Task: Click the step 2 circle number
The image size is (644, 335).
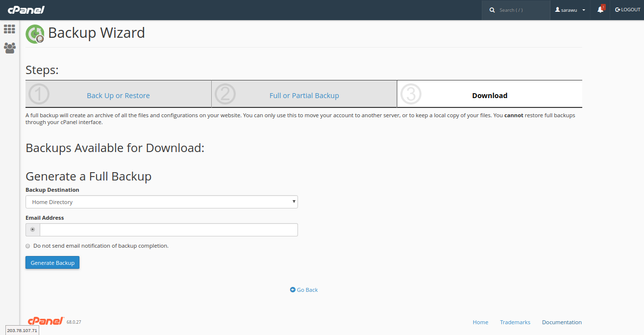Action: [225, 94]
